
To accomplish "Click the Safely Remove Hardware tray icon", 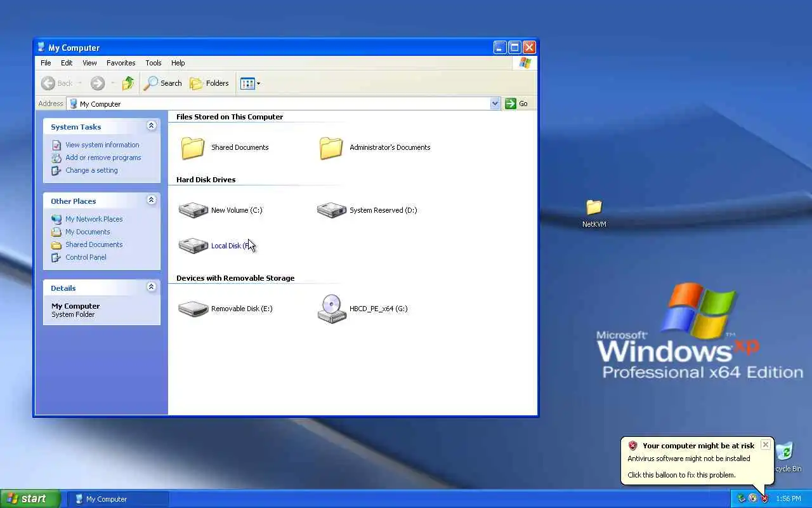I will pyautogui.click(x=741, y=498).
